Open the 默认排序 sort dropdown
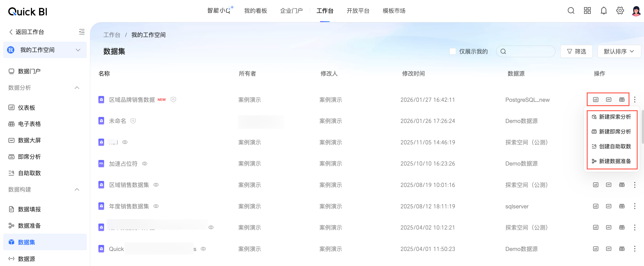644x266 pixels. pyautogui.click(x=619, y=51)
